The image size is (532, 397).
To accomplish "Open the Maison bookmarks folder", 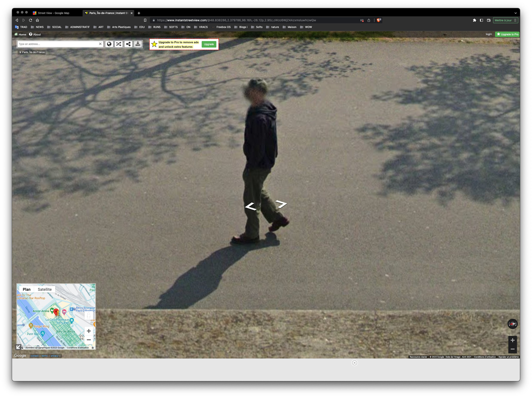I will click(x=290, y=27).
